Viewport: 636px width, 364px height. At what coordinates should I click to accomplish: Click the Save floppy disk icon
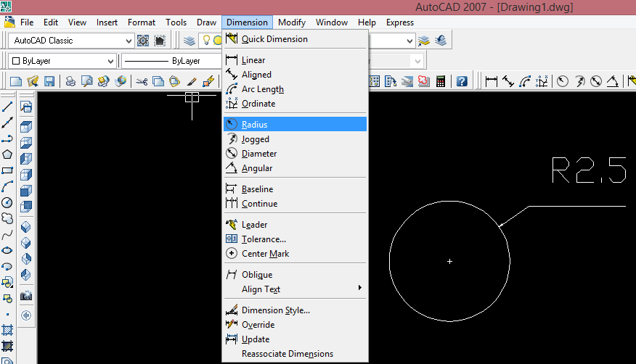pos(49,81)
